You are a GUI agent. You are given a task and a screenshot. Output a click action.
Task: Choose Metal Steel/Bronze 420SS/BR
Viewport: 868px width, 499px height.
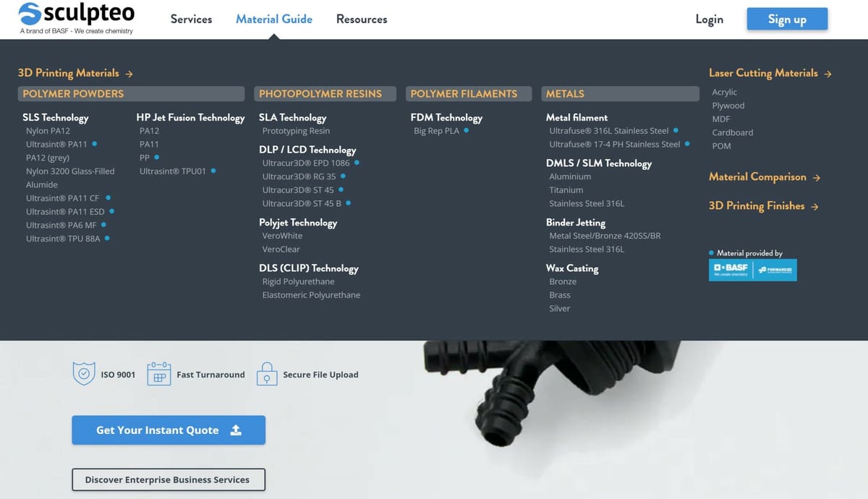(605, 236)
